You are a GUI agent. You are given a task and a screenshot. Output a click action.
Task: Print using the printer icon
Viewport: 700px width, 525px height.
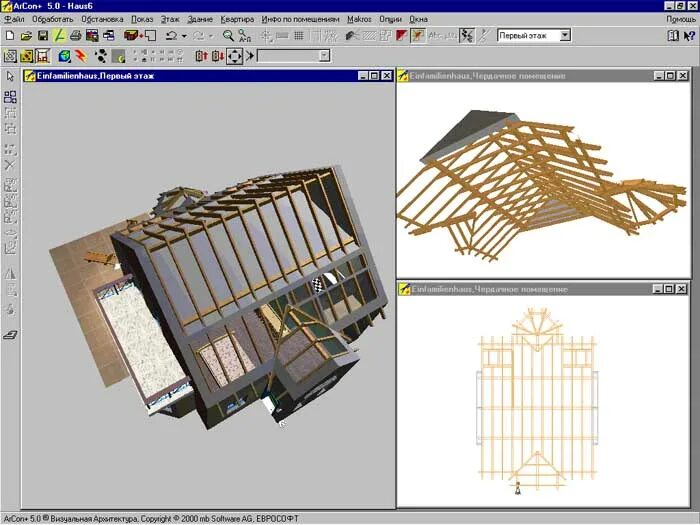[x=75, y=35]
